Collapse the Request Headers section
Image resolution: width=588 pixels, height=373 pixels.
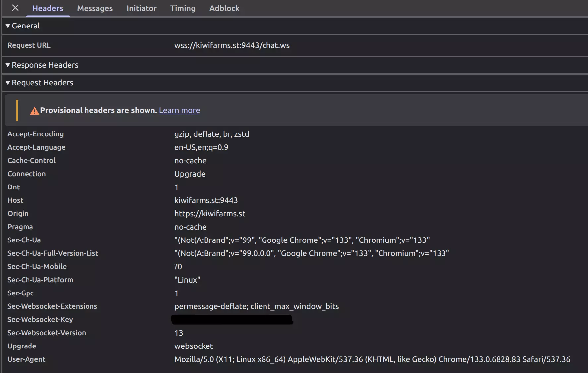39,83
